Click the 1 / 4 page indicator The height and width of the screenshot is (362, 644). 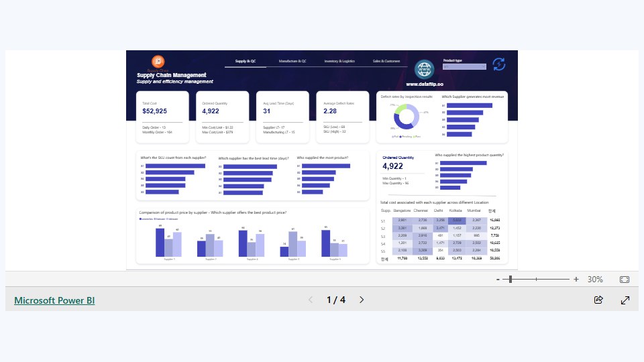[x=335, y=300]
